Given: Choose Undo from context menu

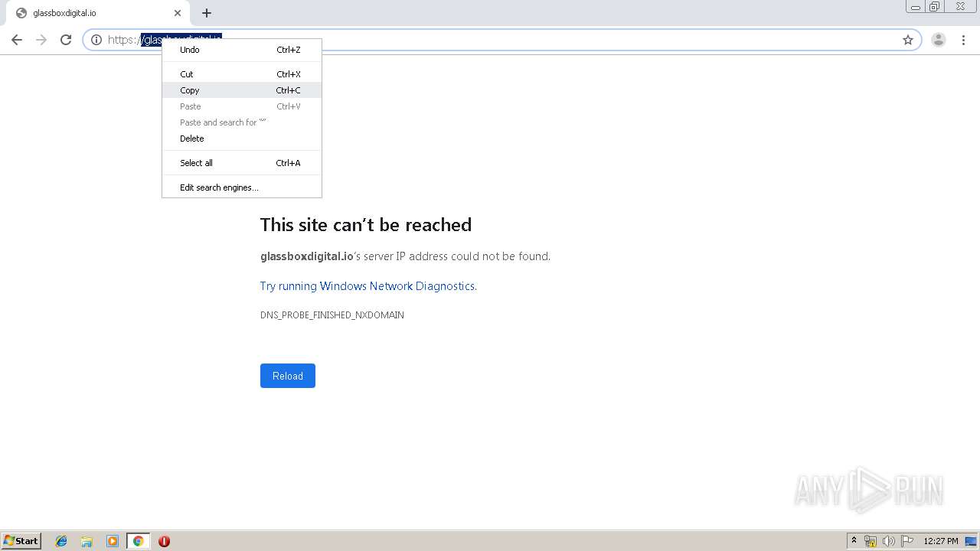Looking at the screenshot, I should tap(242, 50).
